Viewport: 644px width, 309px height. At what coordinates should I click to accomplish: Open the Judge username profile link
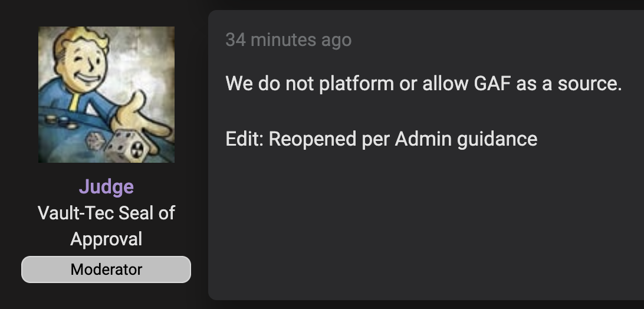tap(106, 187)
